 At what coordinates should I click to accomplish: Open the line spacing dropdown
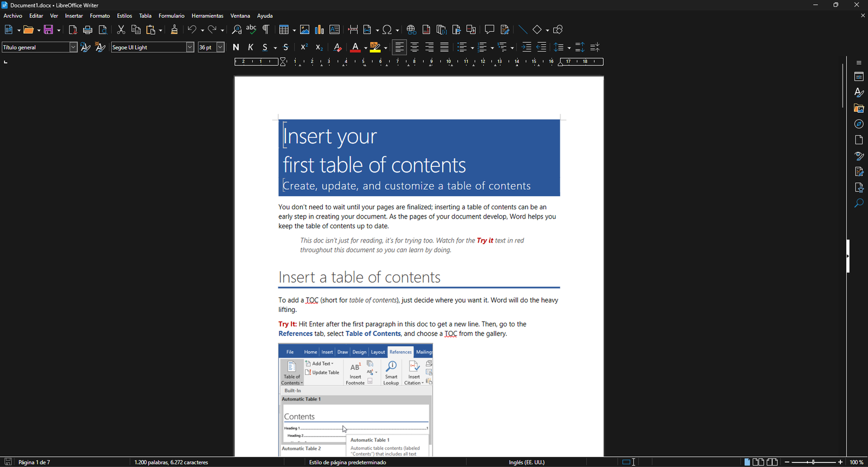[x=569, y=48]
